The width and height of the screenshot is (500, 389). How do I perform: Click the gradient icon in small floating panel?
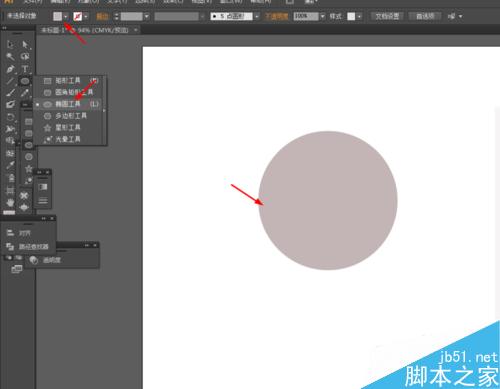point(43,187)
